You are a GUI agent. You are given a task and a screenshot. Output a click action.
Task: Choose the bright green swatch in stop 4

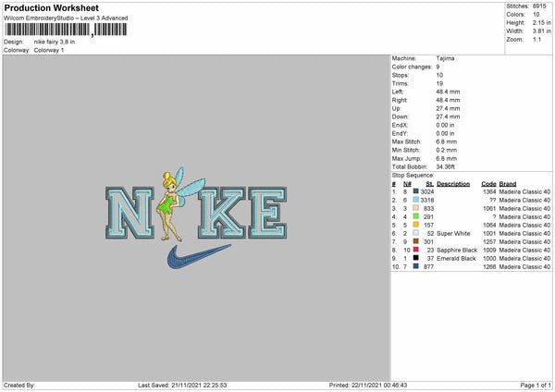416,216
